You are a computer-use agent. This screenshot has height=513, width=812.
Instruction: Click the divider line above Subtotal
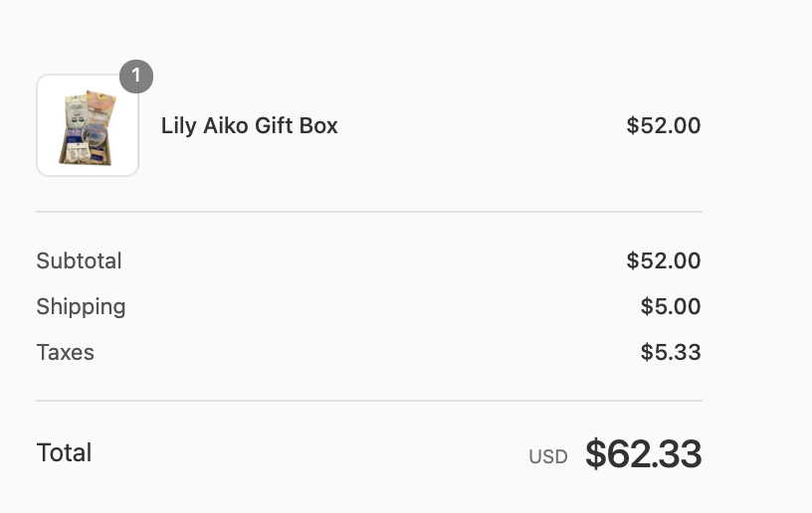click(x=368, y=212)
